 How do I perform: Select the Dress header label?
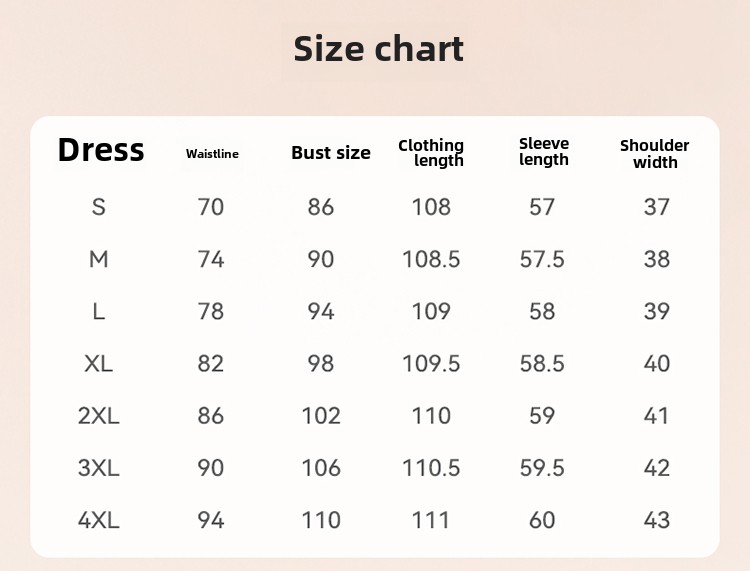pos(100,150)
